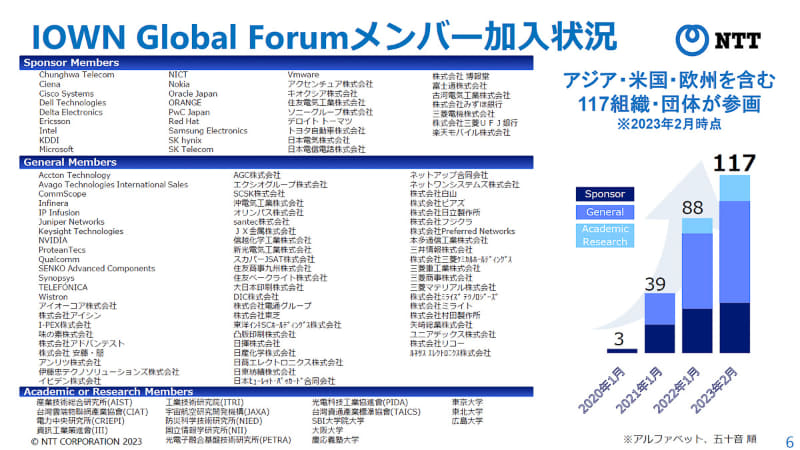Click the 117組織・団体が参画 headline
Screen dimensions: 800x450
669,104
